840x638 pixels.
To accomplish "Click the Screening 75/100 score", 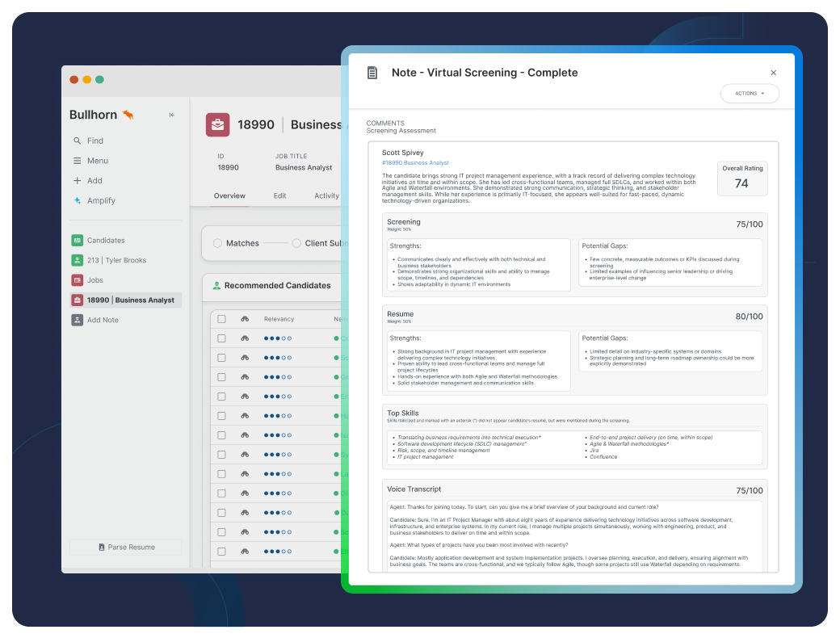I will point(749,224).
